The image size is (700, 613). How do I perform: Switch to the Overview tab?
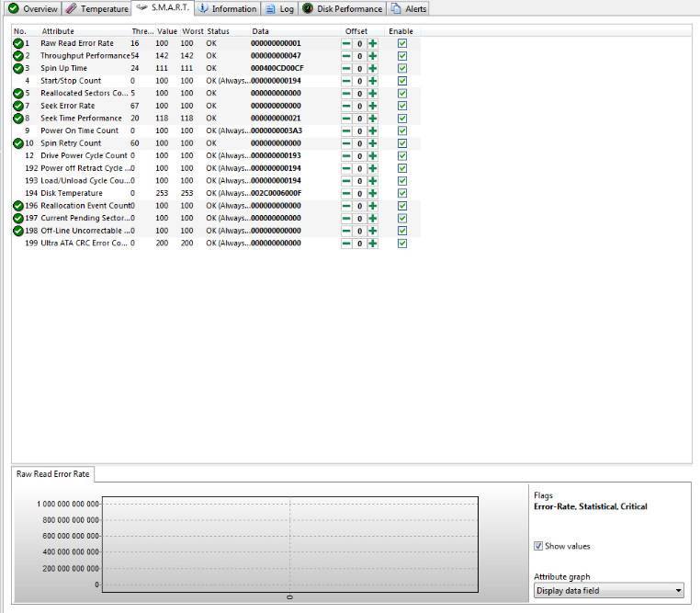pyautogui.click(x=33, y=8)
